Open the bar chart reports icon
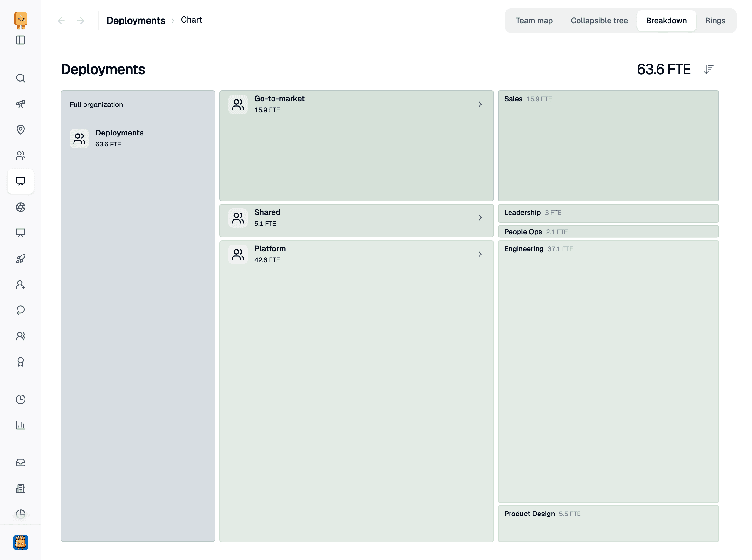Viewport: 752px width, 560px height. pyautogui.click(x=21, y=425)
